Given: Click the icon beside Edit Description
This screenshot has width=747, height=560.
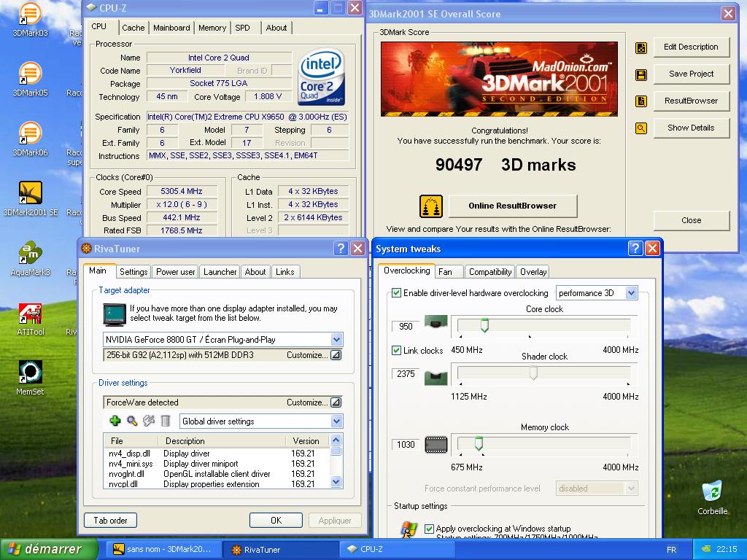Looking at the screenshot, I should (x=641, y=47).
